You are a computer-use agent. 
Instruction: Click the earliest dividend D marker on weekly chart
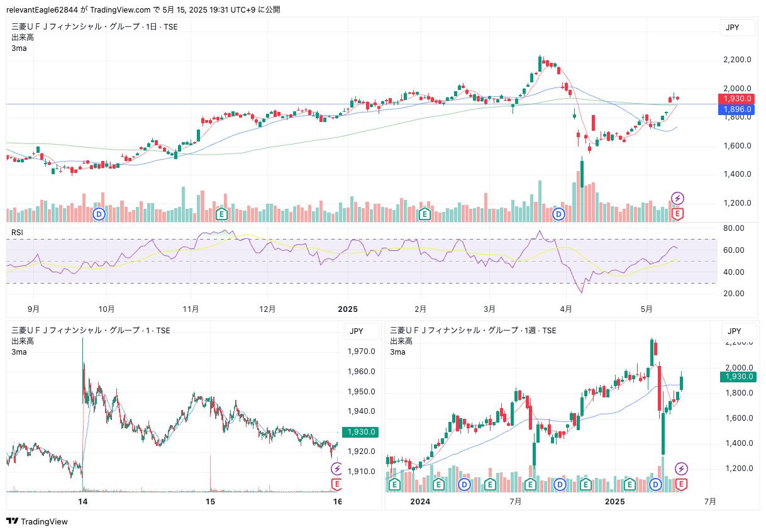[x=464, y=484]
